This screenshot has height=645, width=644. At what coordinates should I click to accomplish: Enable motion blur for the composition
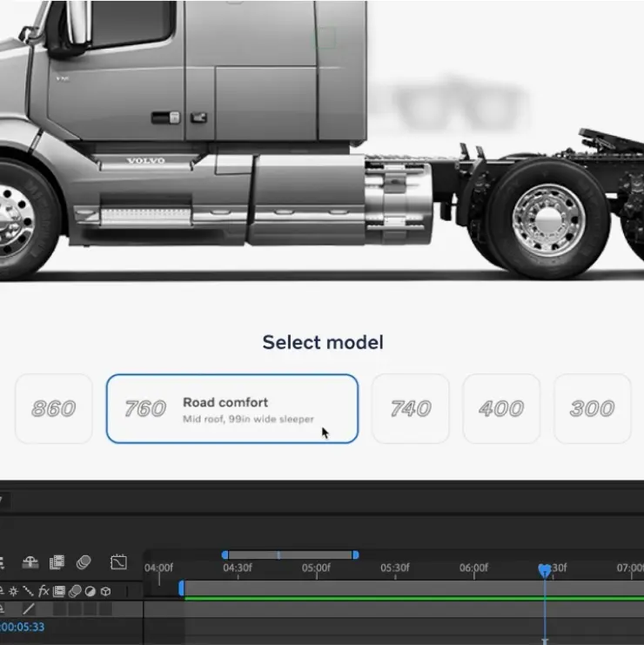click(84, 562)
